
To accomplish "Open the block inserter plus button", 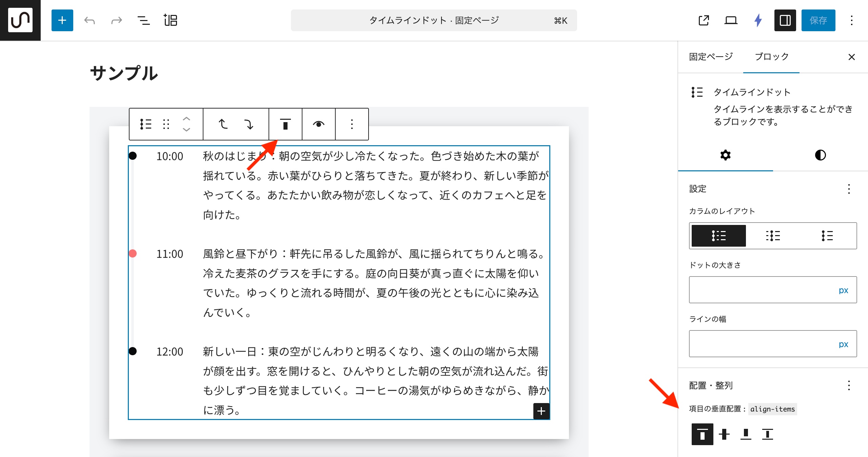I will click(x=62, y=20).
